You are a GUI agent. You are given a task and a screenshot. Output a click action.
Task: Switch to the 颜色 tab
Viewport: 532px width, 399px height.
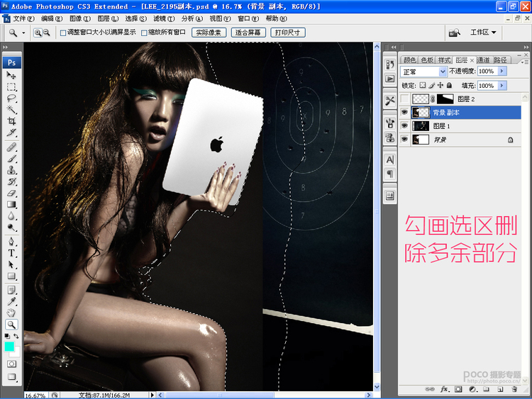pyautogui.click(x=409, y=60)
